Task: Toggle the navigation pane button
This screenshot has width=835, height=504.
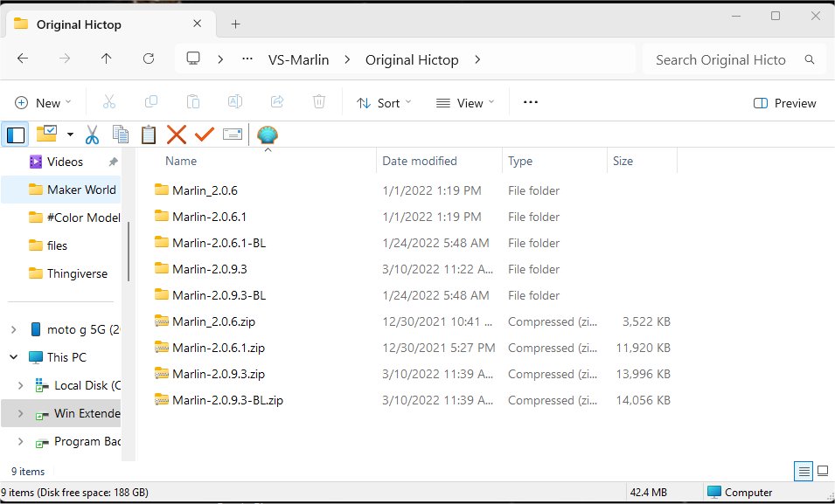Action: pos(15,135)
